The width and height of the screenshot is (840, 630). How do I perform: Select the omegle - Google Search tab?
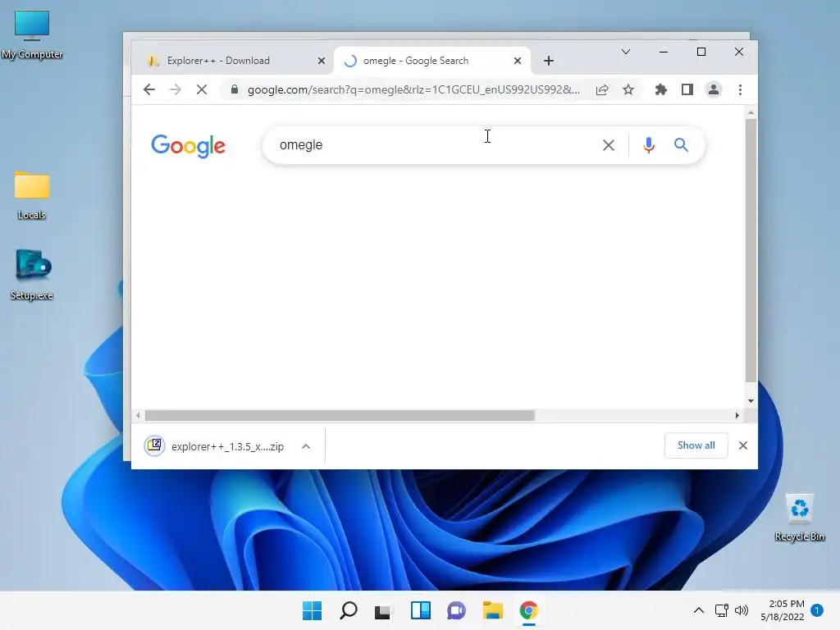(x=432, y=61)
